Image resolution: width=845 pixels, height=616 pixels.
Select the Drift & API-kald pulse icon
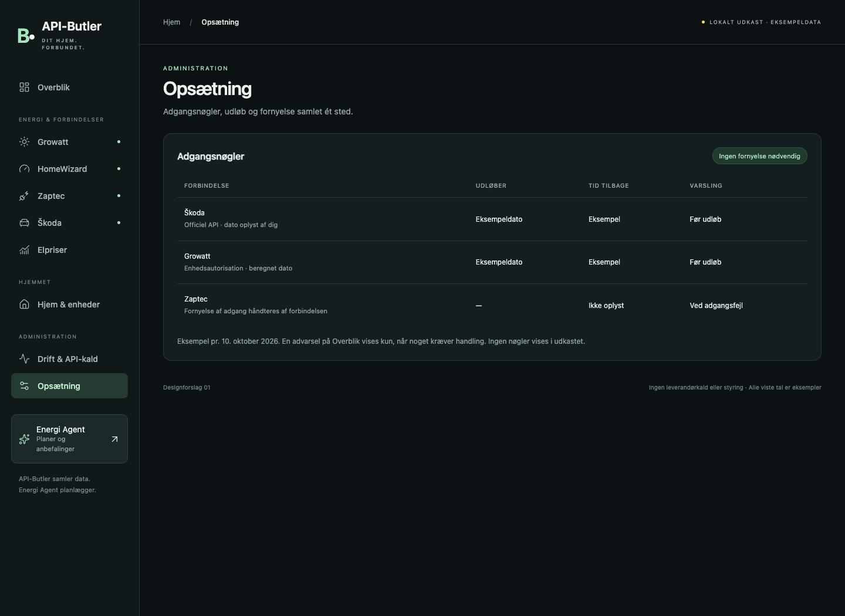click(24, 359)
